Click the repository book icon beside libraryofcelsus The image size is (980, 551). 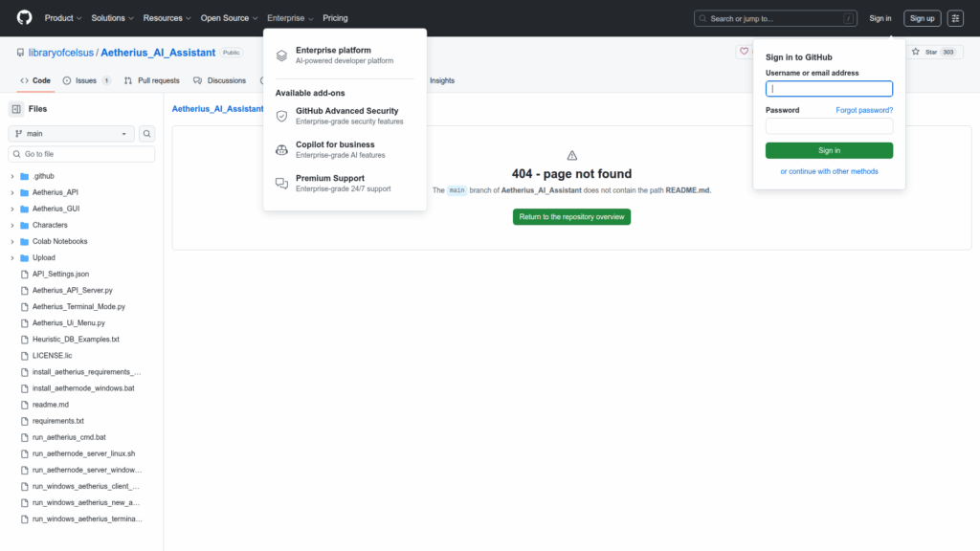click(21, 53)
